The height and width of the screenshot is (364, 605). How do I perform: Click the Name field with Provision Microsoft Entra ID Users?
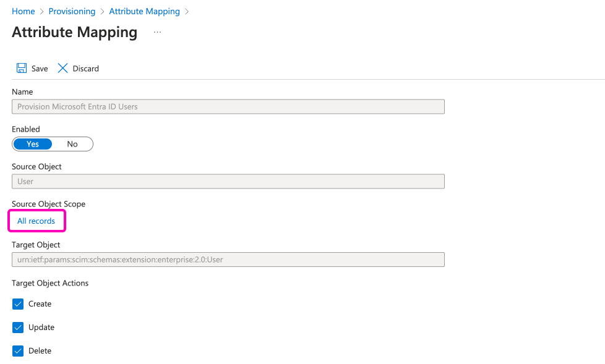pos(228,106)
